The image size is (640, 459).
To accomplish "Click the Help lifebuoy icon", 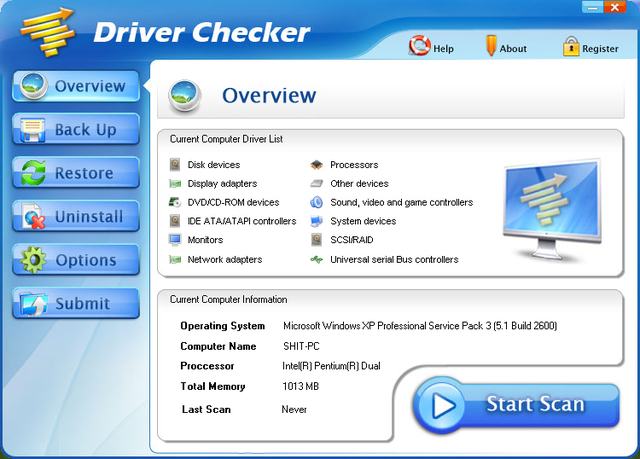I will click(419, 45).
